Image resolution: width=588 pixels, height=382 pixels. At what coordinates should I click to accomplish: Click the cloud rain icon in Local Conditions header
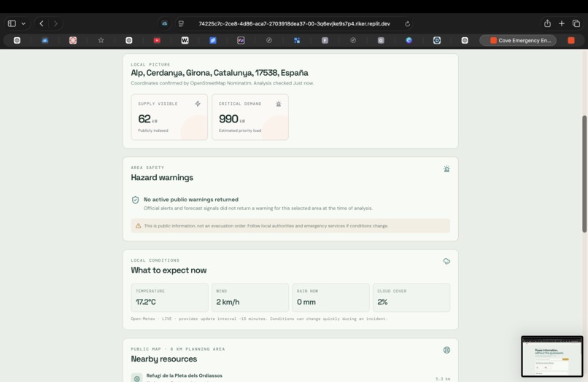click(x=446, y=261)
